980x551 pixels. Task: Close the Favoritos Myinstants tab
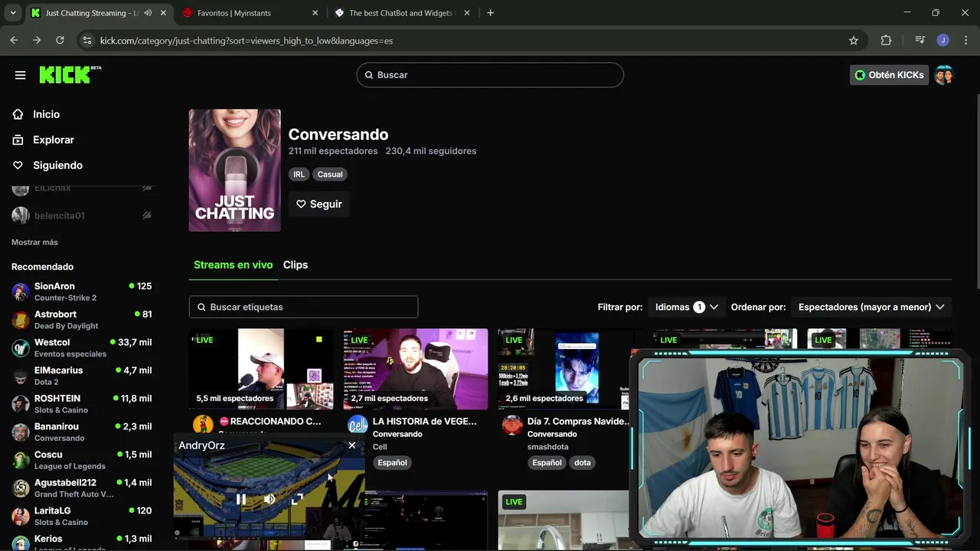[315, 13]
